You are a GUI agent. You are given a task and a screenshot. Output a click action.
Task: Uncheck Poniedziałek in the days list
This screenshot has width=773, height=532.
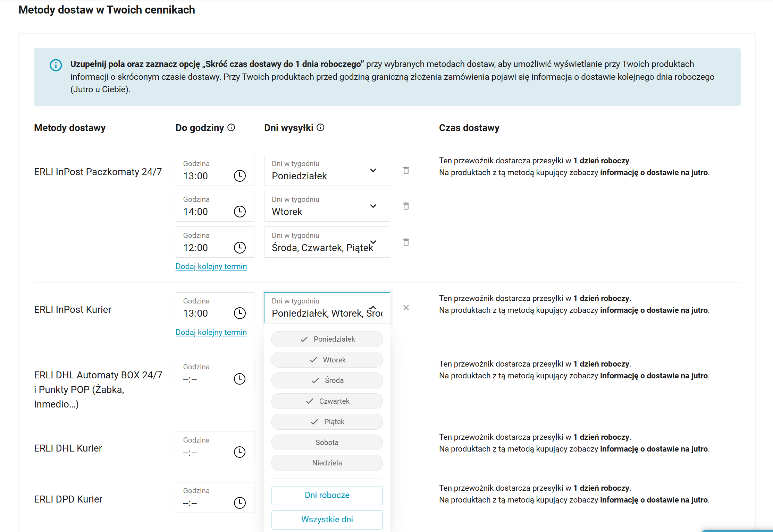(327, 339)
